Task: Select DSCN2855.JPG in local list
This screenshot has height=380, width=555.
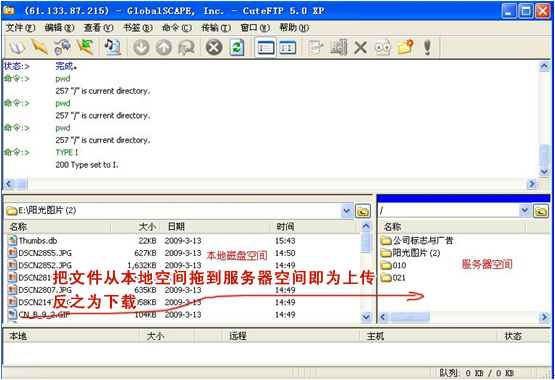Action: pos(45,253)
